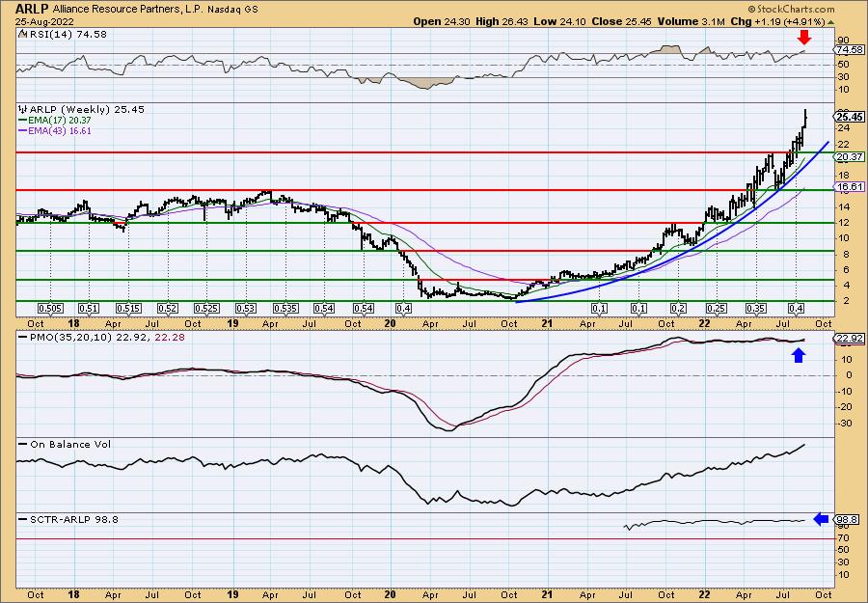Click the 0.535 dividend marker
Screen dimensions: 868x603
[285, 309]
